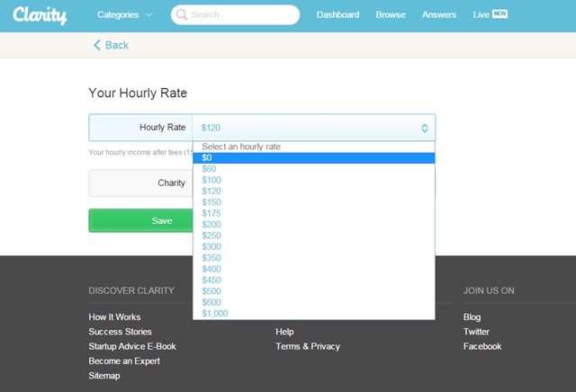This screenshot has width=576, height=392.
Task: Click the Back arrow chevron icon
Action: (96, 45)
